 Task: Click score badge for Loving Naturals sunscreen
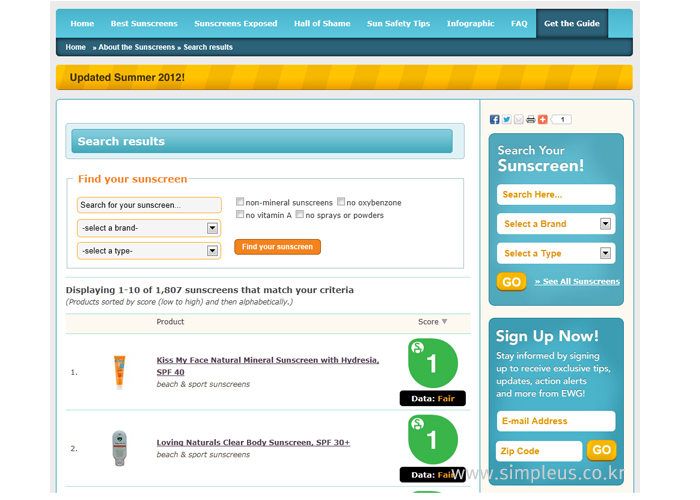[x=433, y=439]
